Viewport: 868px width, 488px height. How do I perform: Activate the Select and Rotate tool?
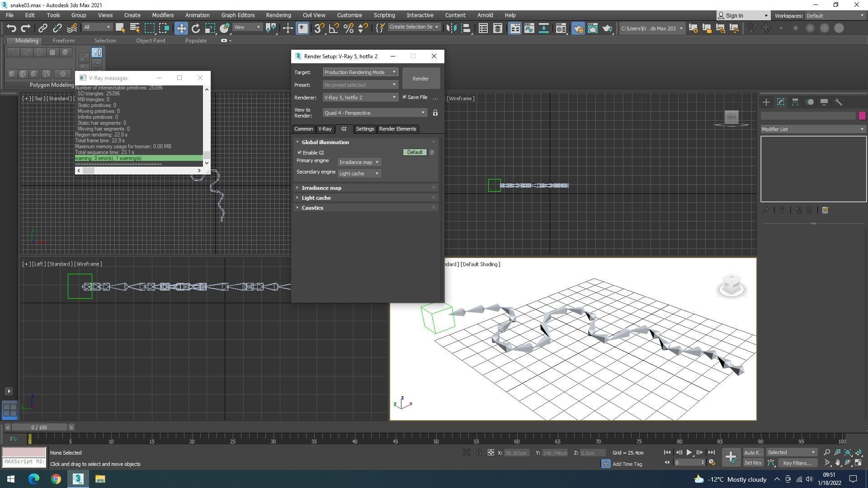pos(195,28)
